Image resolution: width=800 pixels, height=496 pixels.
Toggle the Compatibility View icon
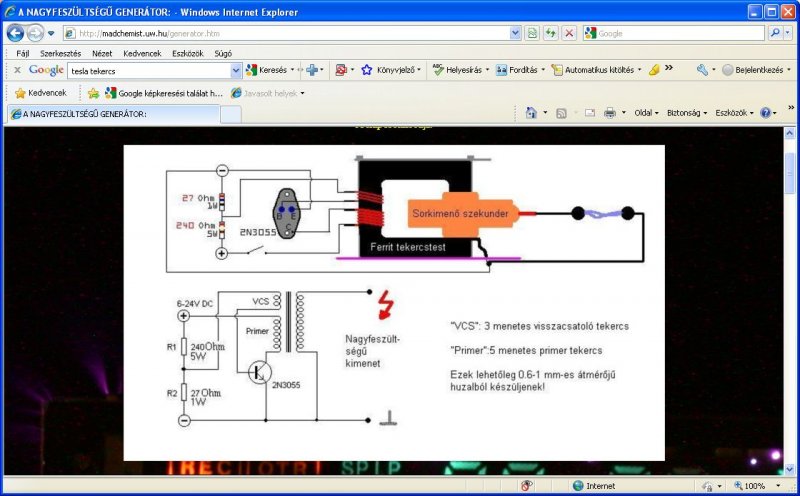[532, 34]
